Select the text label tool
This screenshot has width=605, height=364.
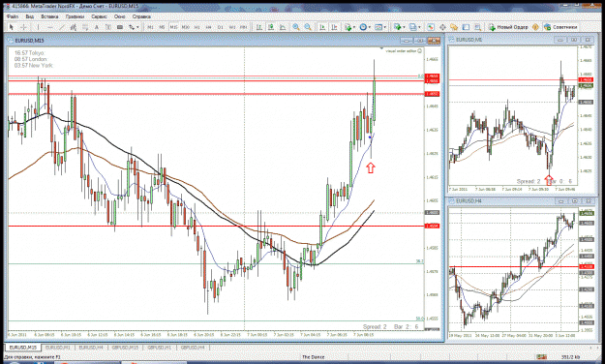[108, 27]
